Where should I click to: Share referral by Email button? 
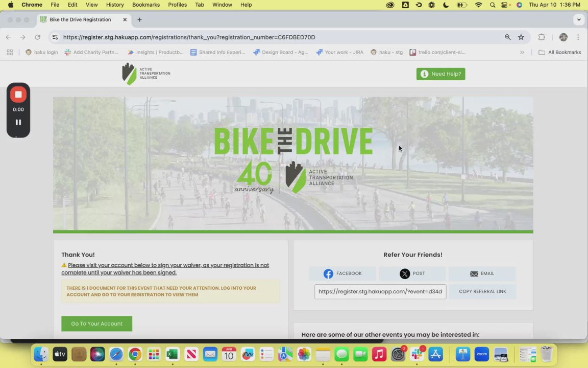(482, 273)
